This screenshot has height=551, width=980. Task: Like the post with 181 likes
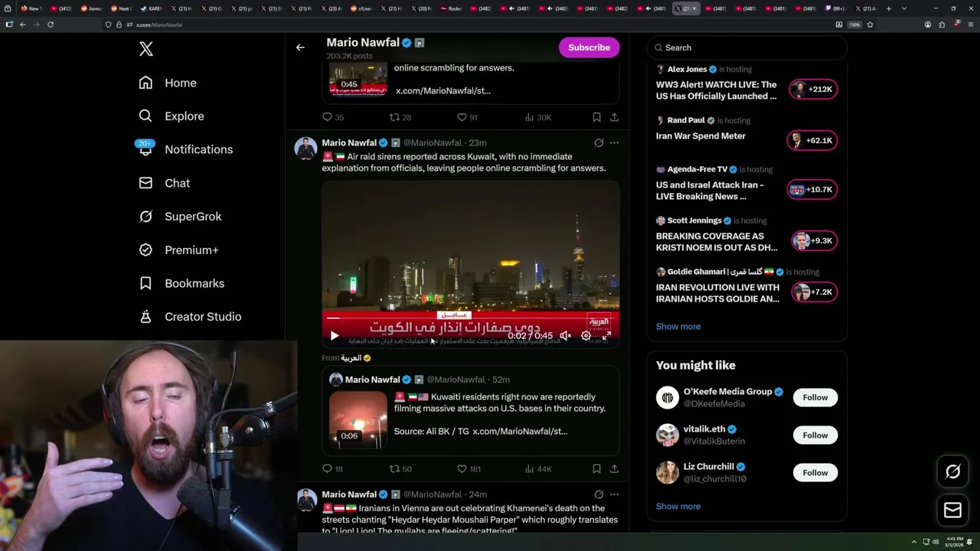click(x=469, y=468)
